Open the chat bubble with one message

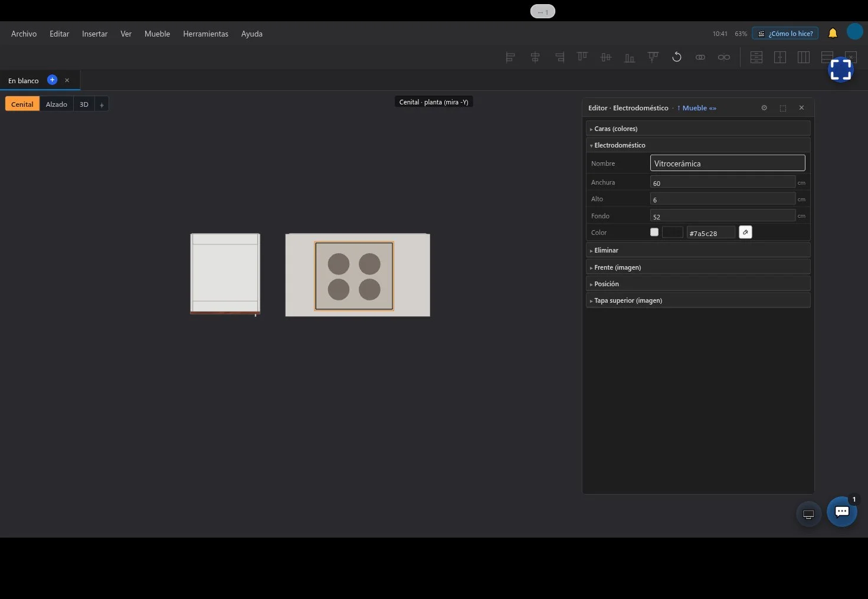[842, 512]
